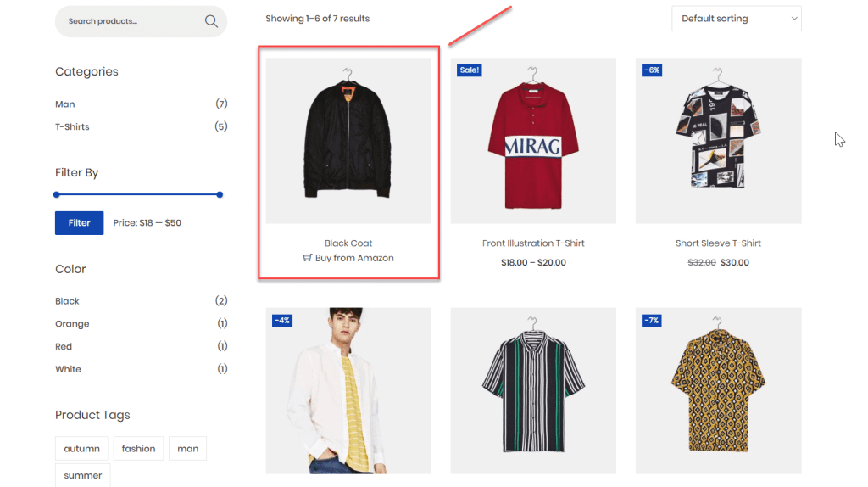This screenshot has width=868, height=487.
Task: Filter products by Black color
Action: point(67,301)
